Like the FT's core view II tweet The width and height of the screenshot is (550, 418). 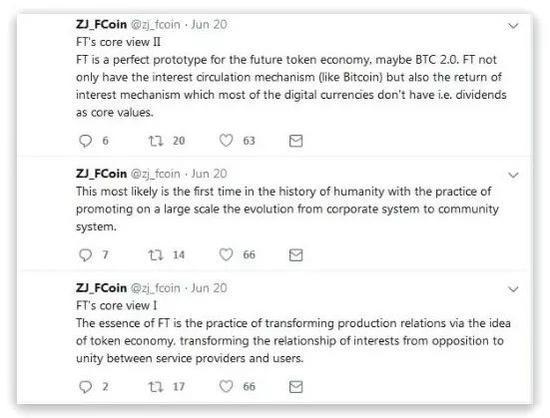pyautogui.click(x=226, y=141)
